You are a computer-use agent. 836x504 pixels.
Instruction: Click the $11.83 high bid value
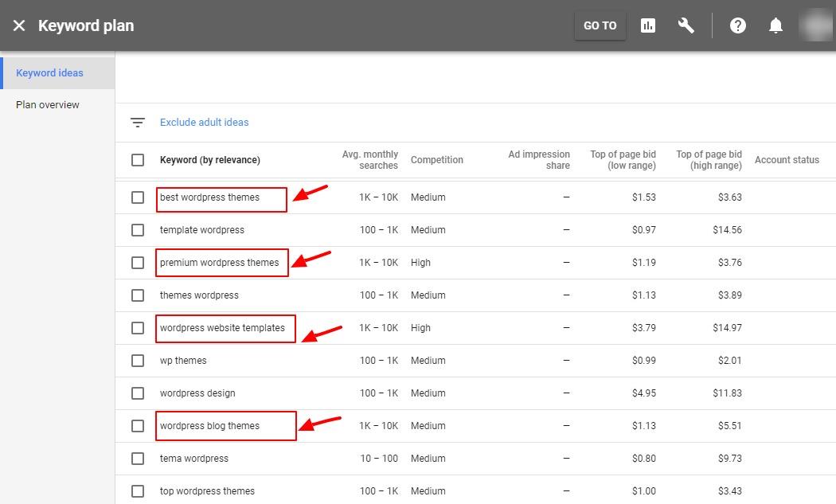click(x=727, y=393)
